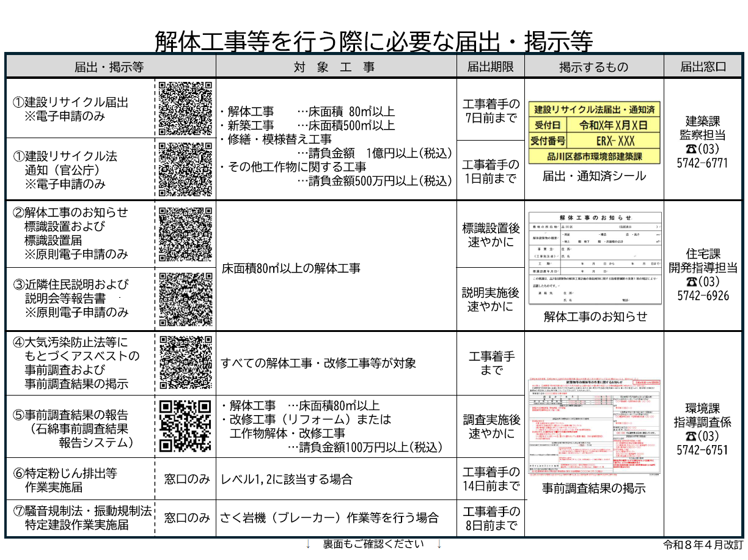This screenshot has width=748, height=560.
Task: Click phone number 5742-6771
Action: coord(703,163)
